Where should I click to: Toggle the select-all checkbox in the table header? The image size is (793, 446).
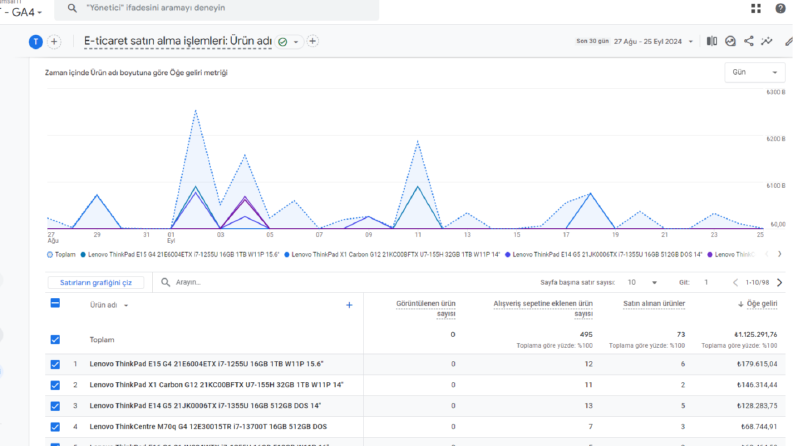click(x=55, y=303)
